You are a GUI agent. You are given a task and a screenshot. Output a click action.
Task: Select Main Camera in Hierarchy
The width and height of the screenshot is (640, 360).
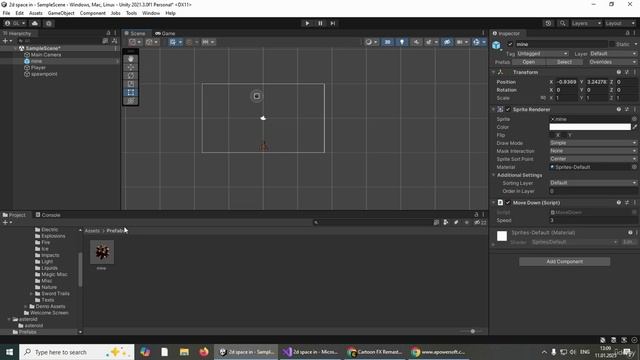[x=46, y=55]
